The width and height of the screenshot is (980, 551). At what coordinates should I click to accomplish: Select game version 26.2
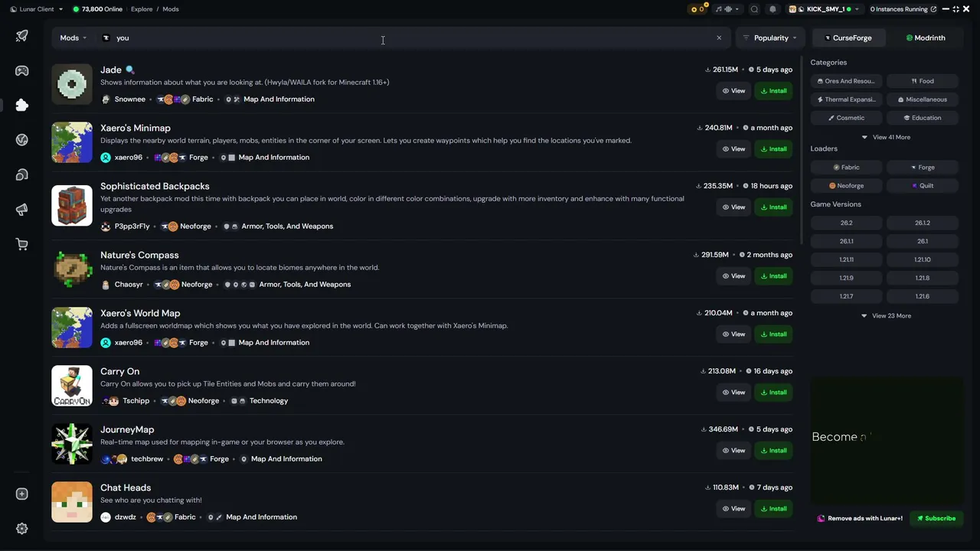pyautogui.click(x=847, y=223)
